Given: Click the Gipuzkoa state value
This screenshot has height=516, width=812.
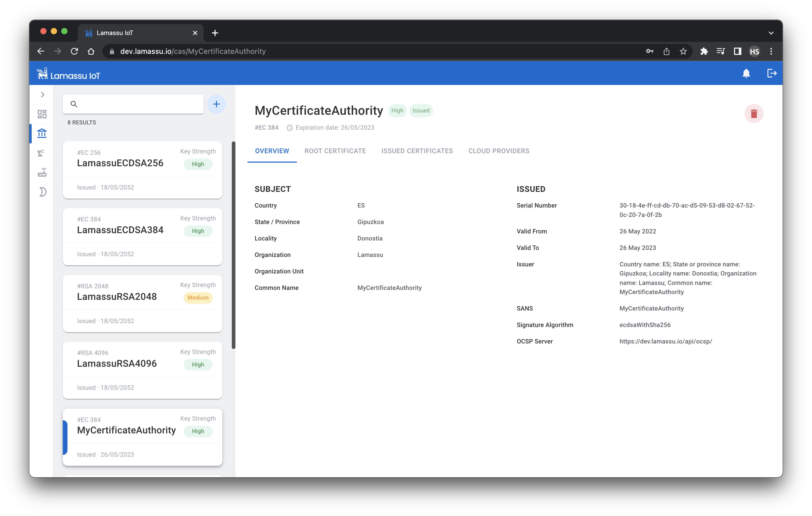Looking at the screenshot, I should pyautogui.click(x=370, y=222).
